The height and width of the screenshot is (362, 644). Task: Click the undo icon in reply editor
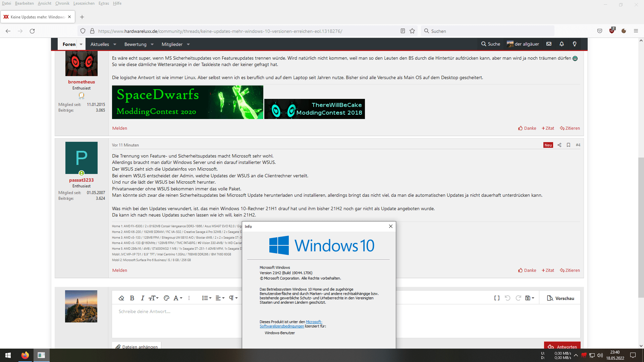pos(507,298)
